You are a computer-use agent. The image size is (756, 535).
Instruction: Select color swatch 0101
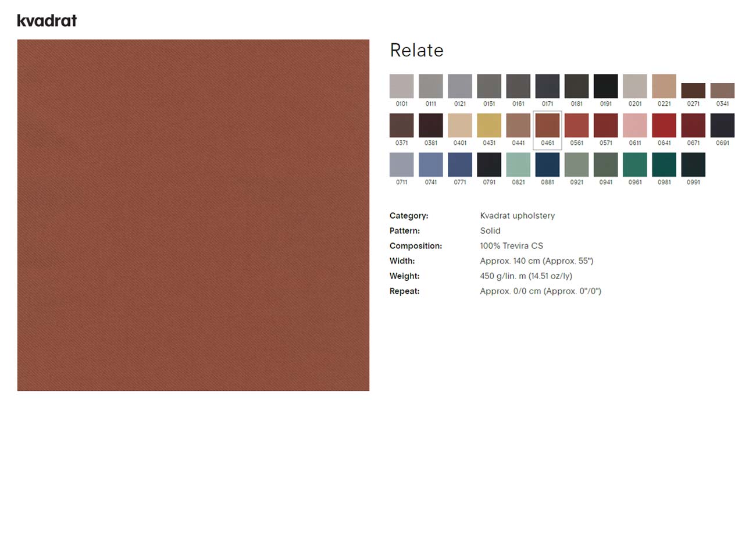[x=402, y=86]
